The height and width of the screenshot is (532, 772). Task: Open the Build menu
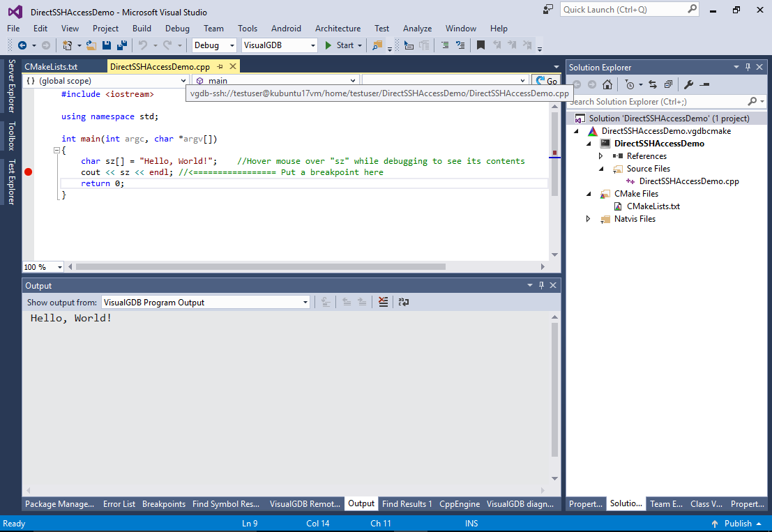coord(142,29)
